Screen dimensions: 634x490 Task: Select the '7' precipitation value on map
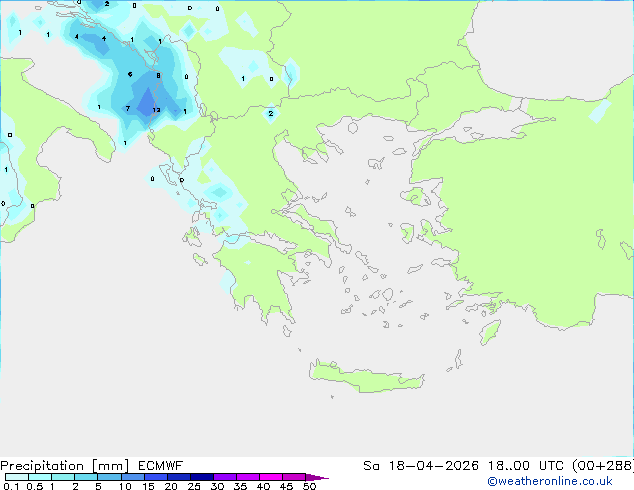coord(128,108)
